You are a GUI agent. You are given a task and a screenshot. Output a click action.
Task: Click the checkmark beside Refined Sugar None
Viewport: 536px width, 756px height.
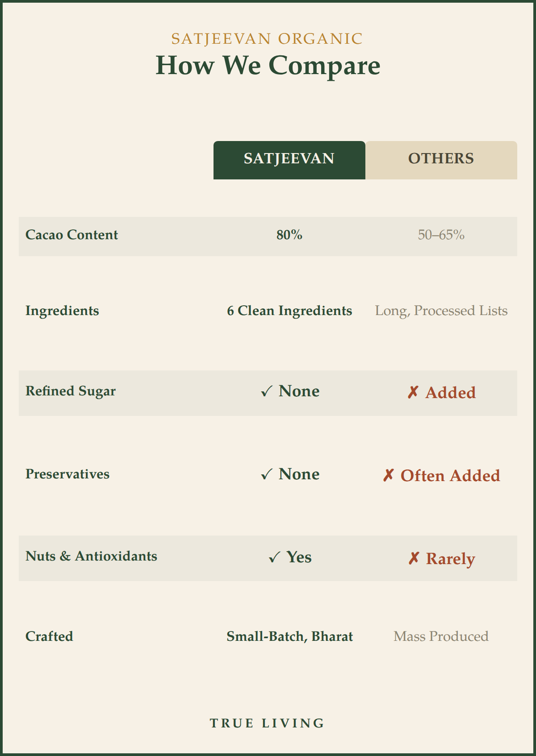click(x=267, y=391)
